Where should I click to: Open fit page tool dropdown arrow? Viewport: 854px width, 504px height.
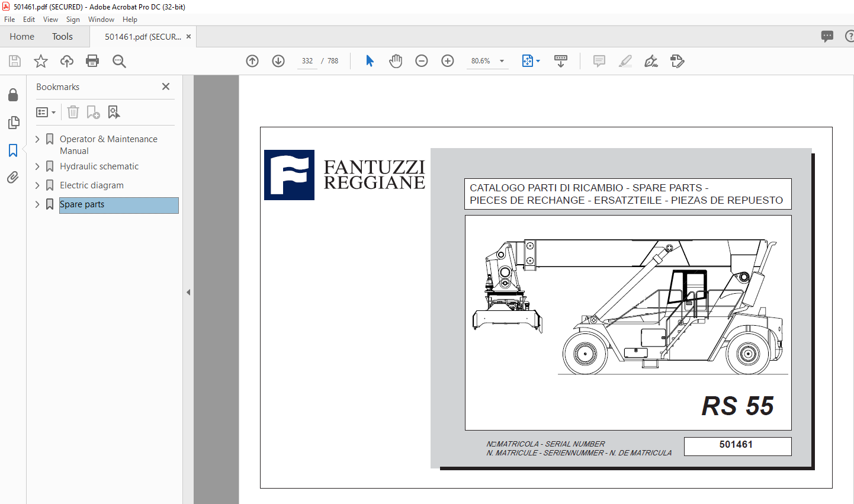538,61
